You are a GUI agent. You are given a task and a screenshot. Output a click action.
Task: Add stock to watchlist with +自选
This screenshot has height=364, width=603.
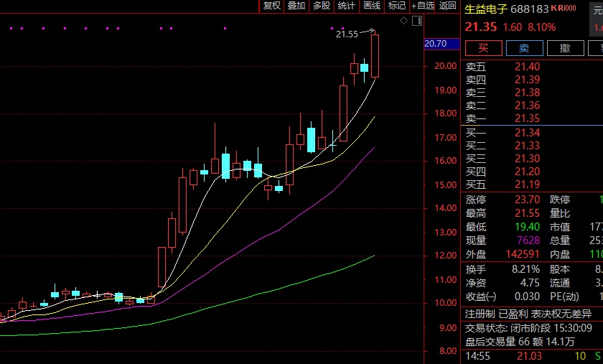point(422,6)
